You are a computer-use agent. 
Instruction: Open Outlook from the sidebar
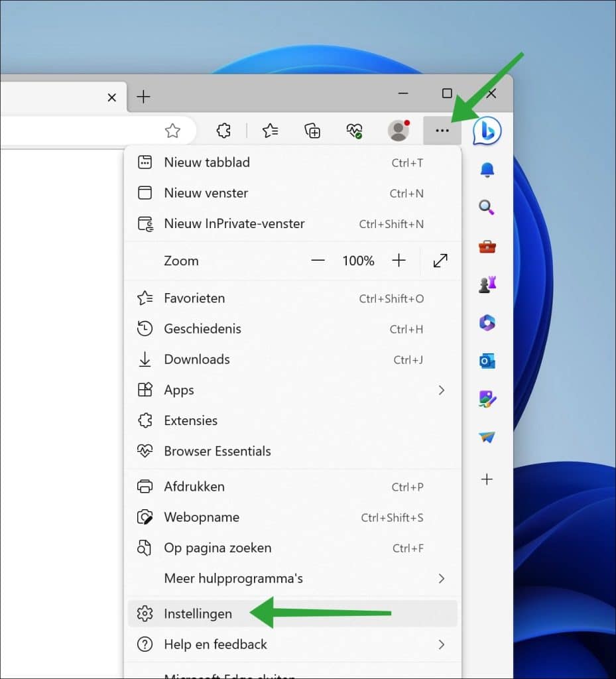click(x=487, y=361)
